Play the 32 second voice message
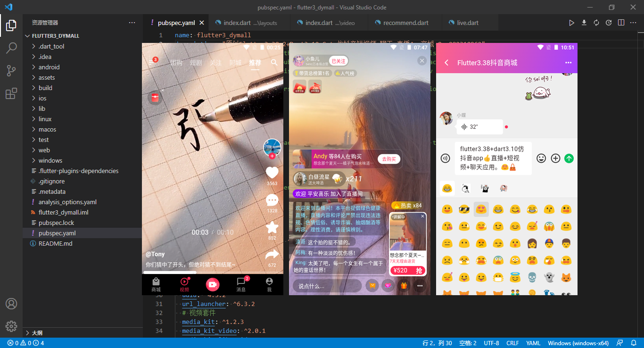This screenshot has width=644, height=348. pos(479,127)
